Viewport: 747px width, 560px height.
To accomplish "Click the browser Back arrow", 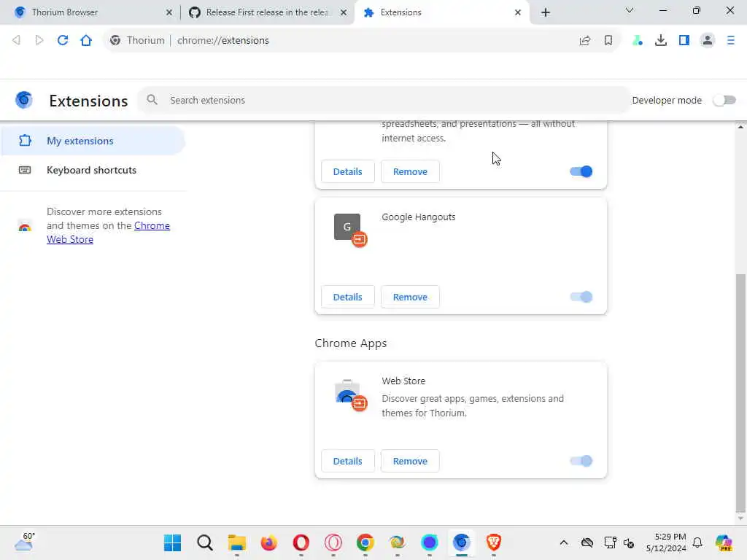I will (x=16, y=41).
